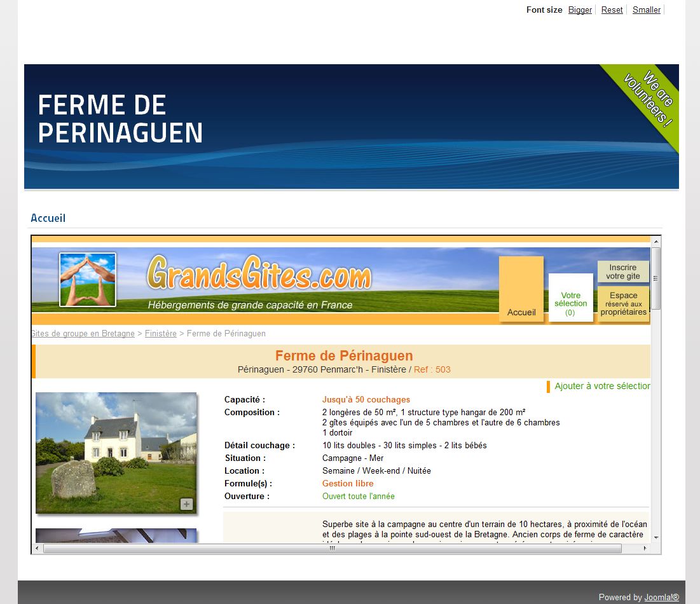Viewport: 700px width, 604px height.
Task: Click the Ferme de Périnaguen breadcrumb text
Action: [x=226, y=334]
